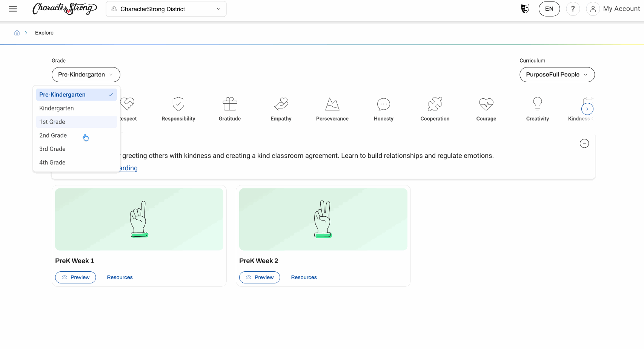The image size is (644, 349).
Task: Open the PreK Week 2 thumbnail
Action: (323, 219)
